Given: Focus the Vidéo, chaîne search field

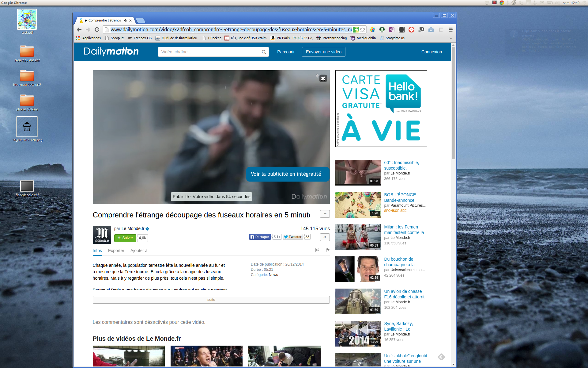Looking at the screenshot, I should pyautogui.click(x=210, y=52).
